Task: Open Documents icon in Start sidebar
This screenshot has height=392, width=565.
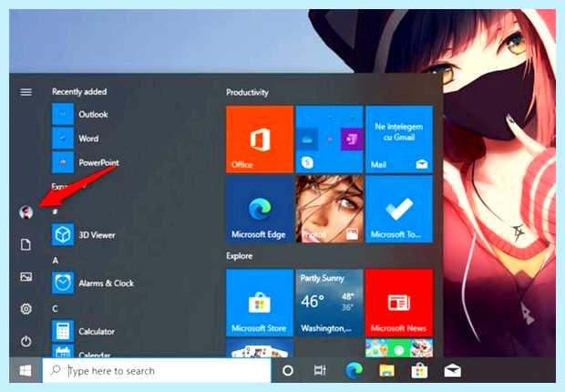Action: pyautogui.click(x=26, y=244)
